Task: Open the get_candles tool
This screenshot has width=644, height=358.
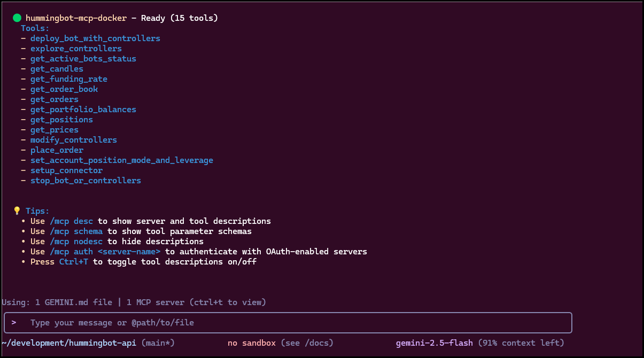Action: tap(57, 68)
